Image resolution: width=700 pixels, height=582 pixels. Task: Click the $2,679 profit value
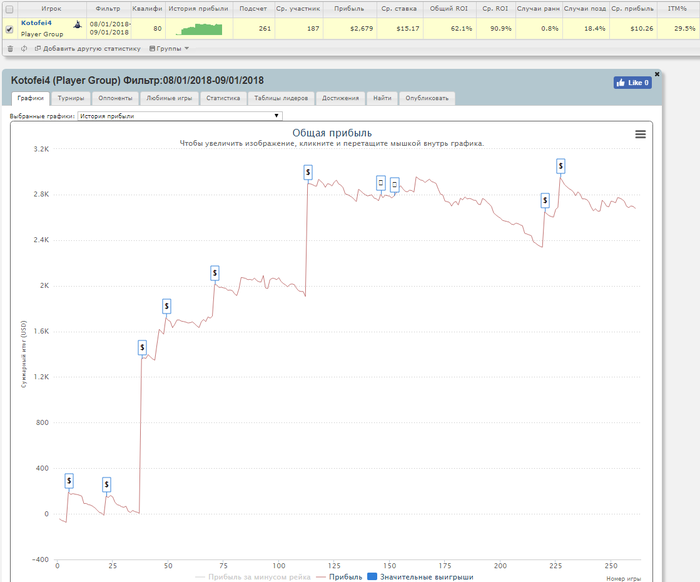click(361, 29)
